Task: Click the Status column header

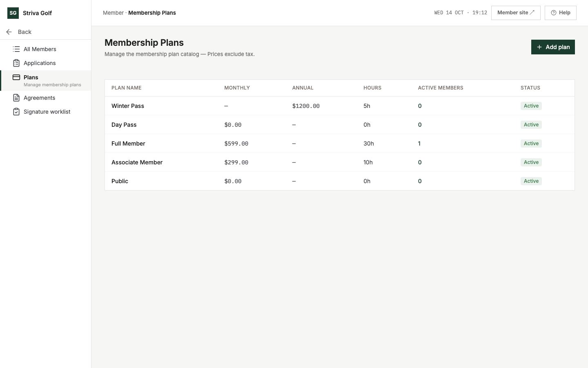Action: [530, 88]
